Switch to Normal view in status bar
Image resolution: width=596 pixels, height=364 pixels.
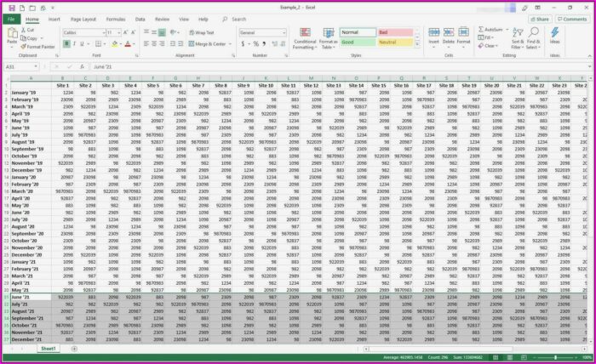[x=496, y=357]
